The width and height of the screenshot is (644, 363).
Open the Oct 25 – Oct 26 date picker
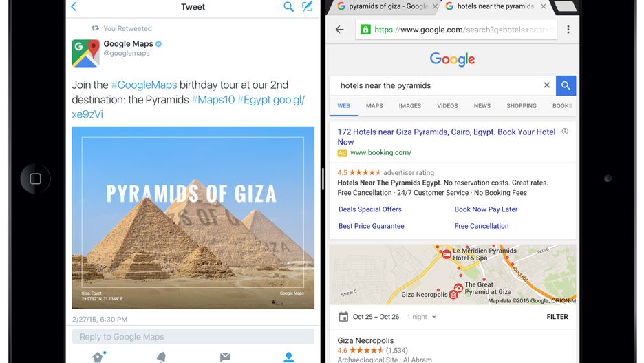[x=369, y=317]
